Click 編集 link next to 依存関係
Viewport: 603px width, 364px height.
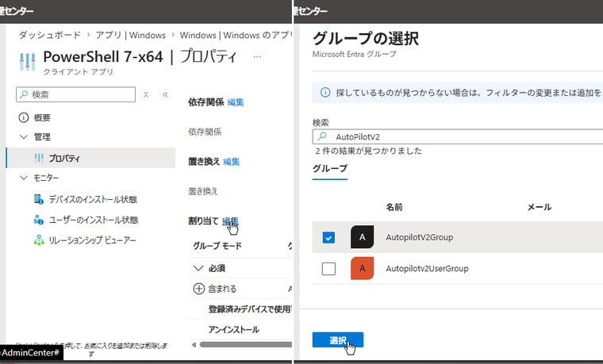click(x=236, y=102)
